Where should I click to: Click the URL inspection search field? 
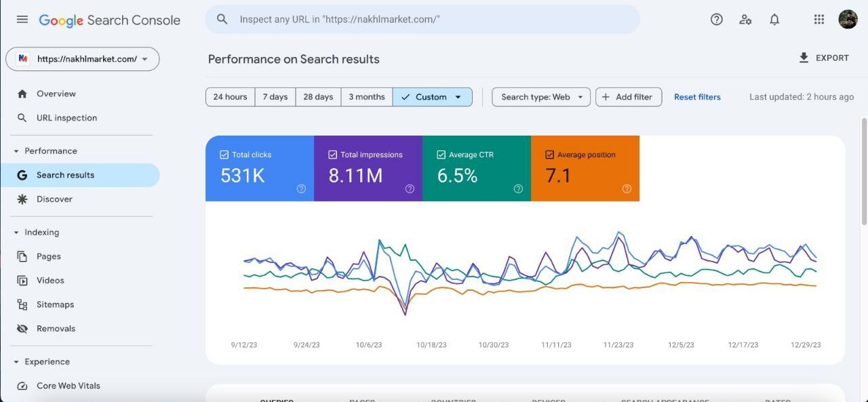coord(434,20)
